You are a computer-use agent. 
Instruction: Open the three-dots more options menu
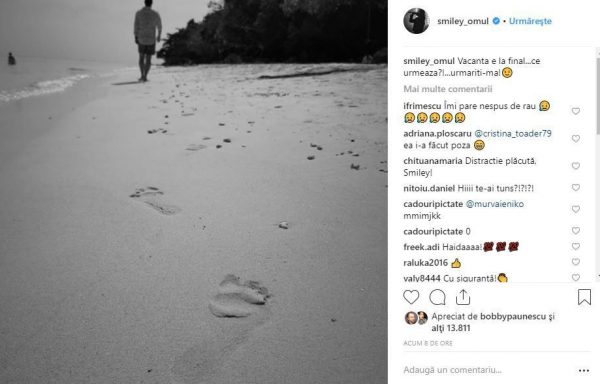click(x=584, y=371)
